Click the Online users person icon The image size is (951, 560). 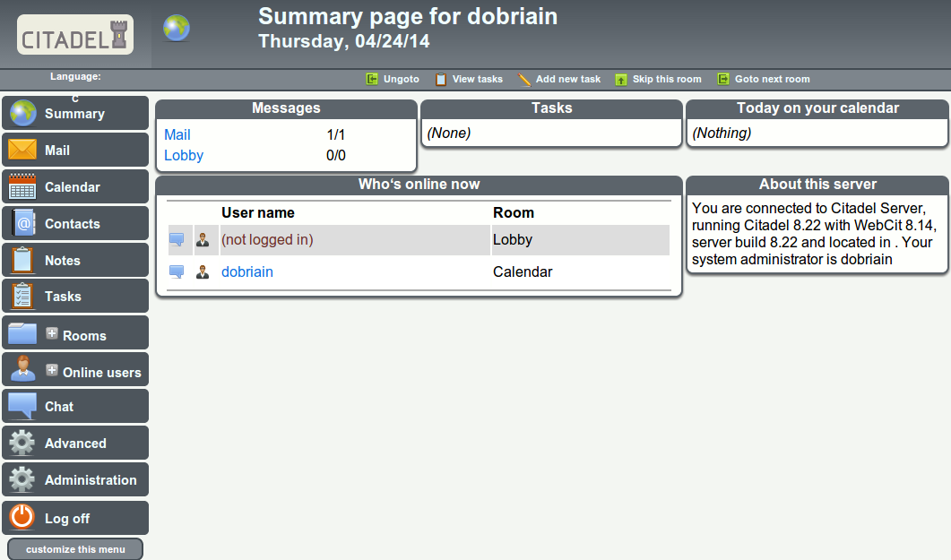point(23,368)
